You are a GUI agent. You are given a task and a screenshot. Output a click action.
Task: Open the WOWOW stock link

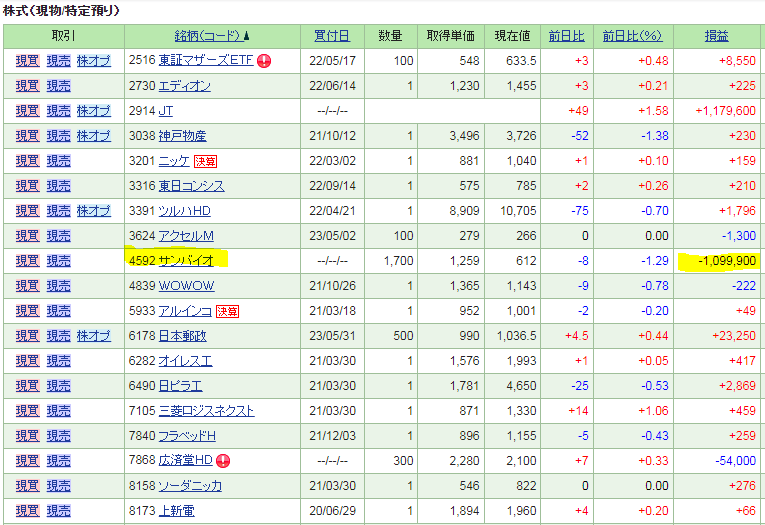186,286
